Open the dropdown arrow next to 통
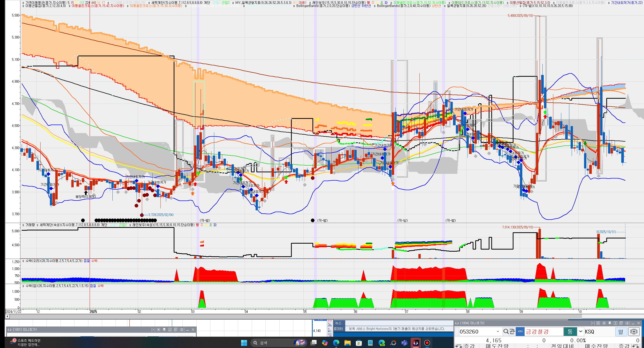This screenshot has width=644, height=348. point(581,331)
